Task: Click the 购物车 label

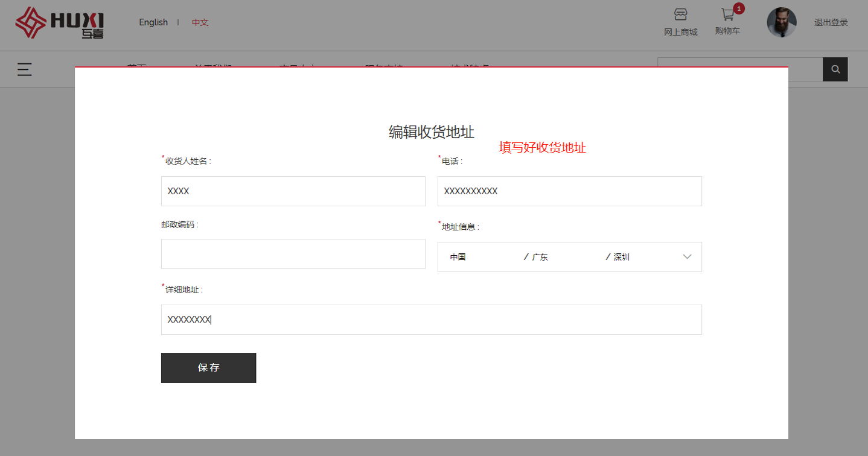Action: click(x=727, y=31)
